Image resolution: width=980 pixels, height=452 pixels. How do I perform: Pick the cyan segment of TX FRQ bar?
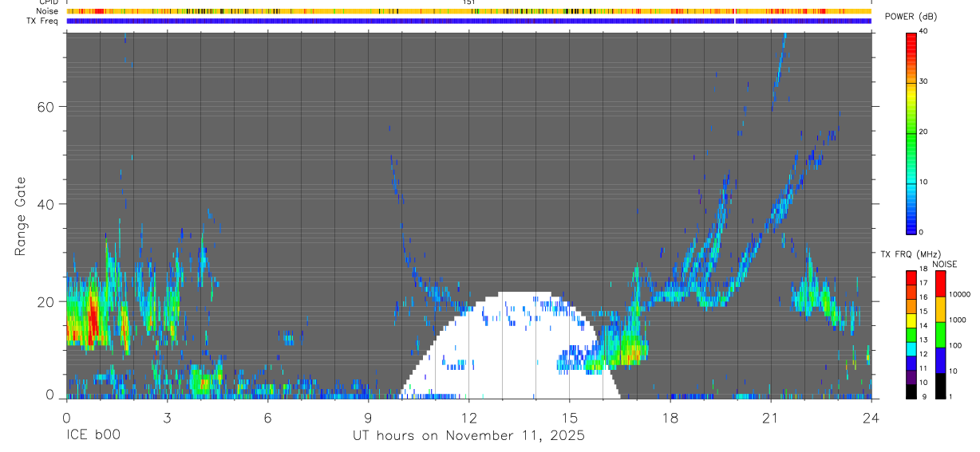(x=911, y=348)
